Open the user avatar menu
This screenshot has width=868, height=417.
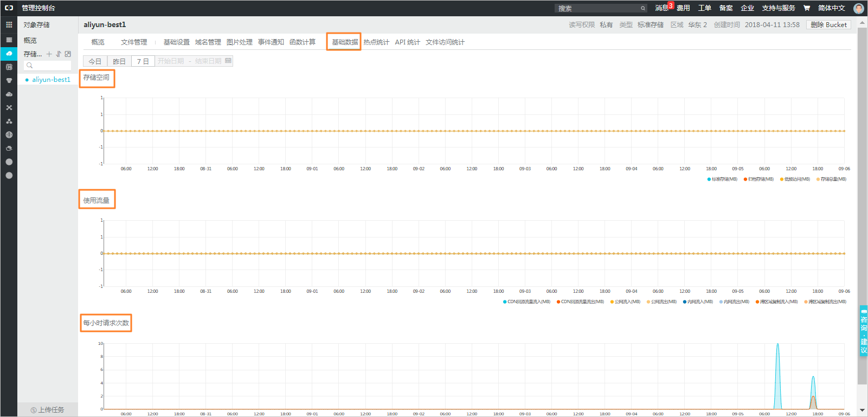tap(859, 8)
